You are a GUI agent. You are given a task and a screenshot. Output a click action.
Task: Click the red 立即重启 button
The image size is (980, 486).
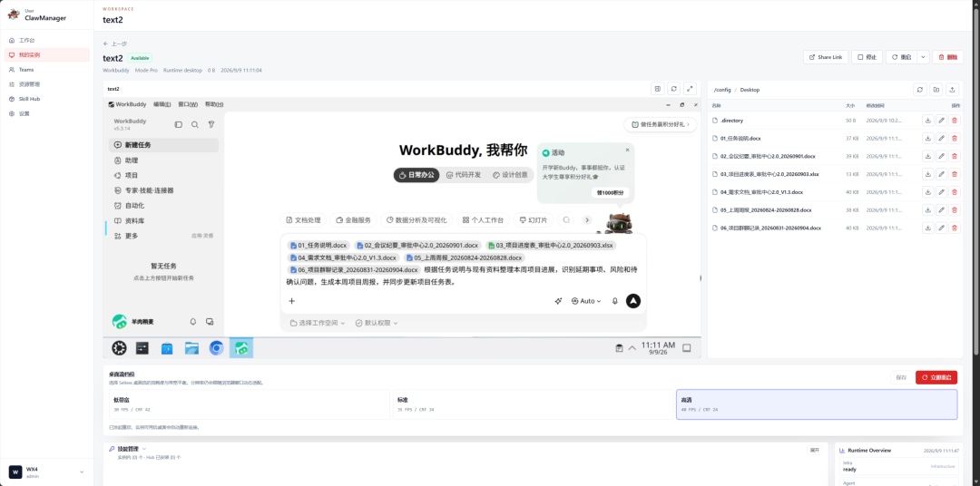click(936, 377)
